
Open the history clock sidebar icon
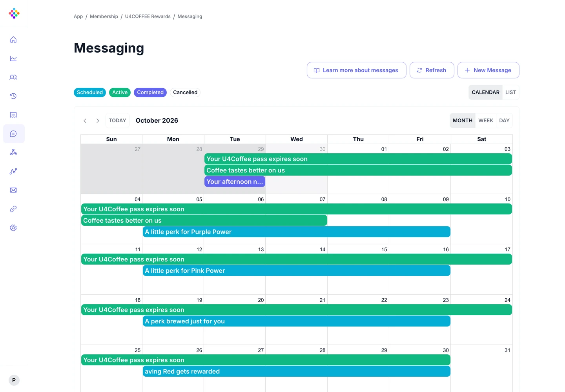tap(13, 96)
